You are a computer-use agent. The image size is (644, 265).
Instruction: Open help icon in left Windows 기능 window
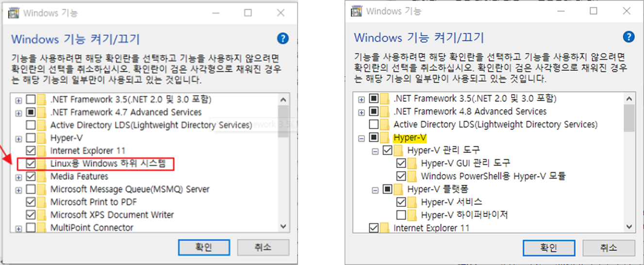(282, 39)
